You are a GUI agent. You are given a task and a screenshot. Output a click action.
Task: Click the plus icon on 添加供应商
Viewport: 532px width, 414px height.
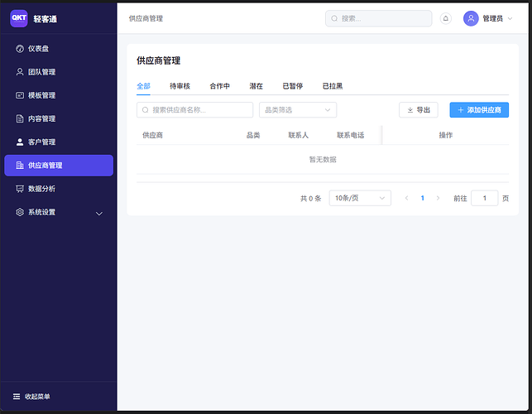[x=460, y=109]
